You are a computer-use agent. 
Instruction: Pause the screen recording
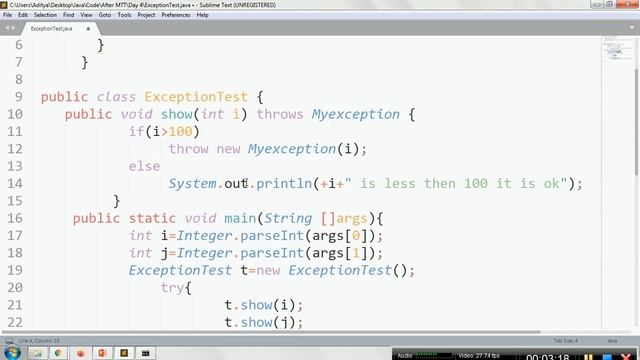[588, 357]
